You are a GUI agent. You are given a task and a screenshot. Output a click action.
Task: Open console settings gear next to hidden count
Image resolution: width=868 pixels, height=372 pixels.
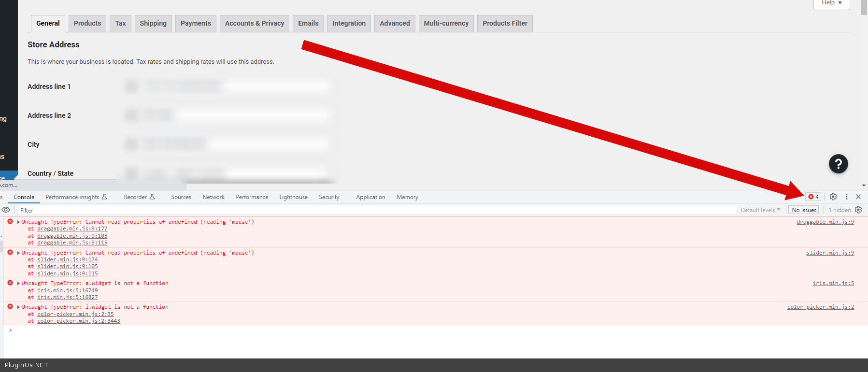point(858,210)
